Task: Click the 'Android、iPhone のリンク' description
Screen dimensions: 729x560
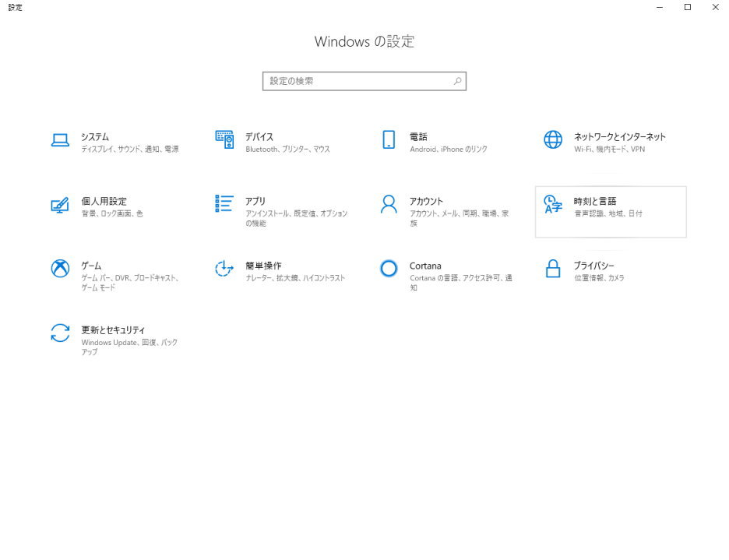Action: 448,150
